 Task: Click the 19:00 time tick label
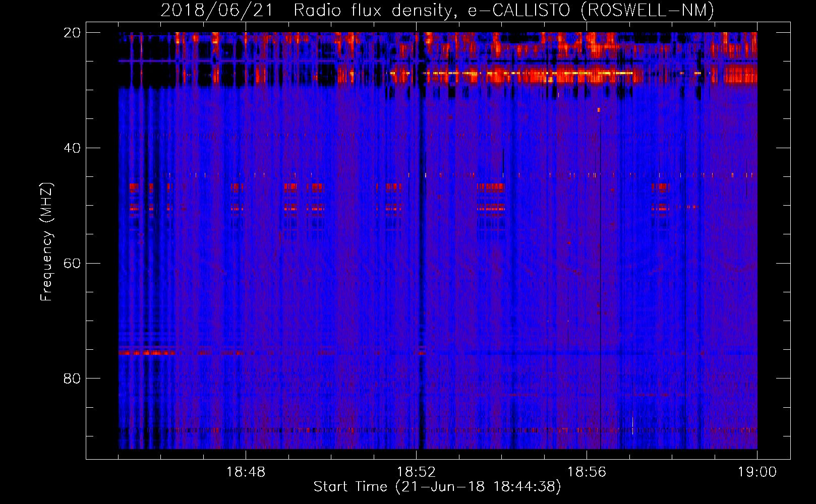(x=757, y=472)
